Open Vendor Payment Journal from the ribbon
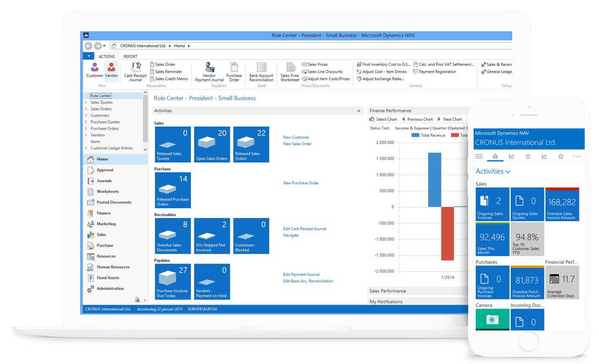599x364 pixels. tap(209, 72)
